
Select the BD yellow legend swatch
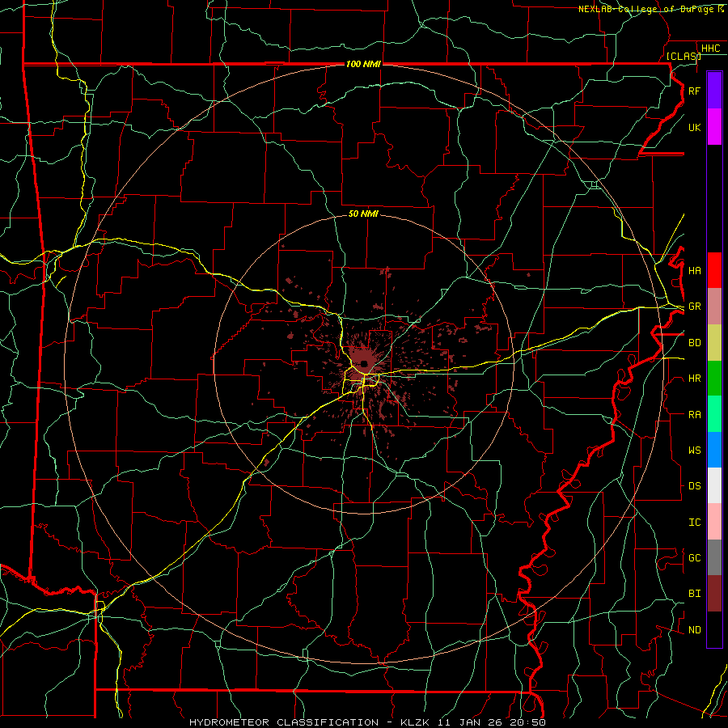(x=714, y=343)
